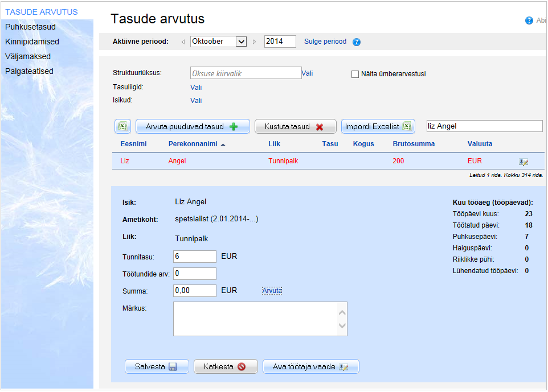Click the next month arrow
548x392 pixels.
point(254,42)
